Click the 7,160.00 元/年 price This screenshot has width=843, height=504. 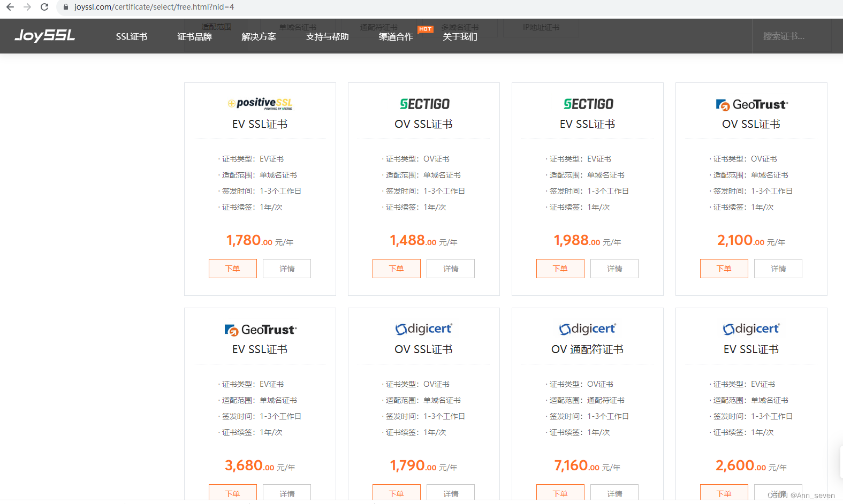pos(588,466)
